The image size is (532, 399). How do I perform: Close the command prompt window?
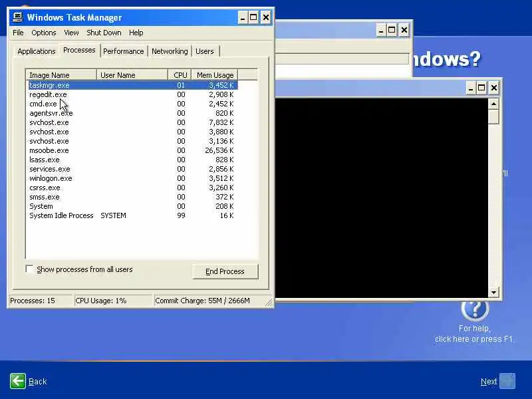tap(494, 88)
